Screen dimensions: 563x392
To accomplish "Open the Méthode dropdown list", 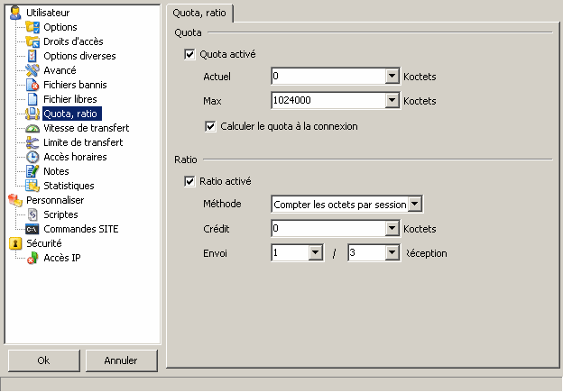I will (x=415, y=205).
